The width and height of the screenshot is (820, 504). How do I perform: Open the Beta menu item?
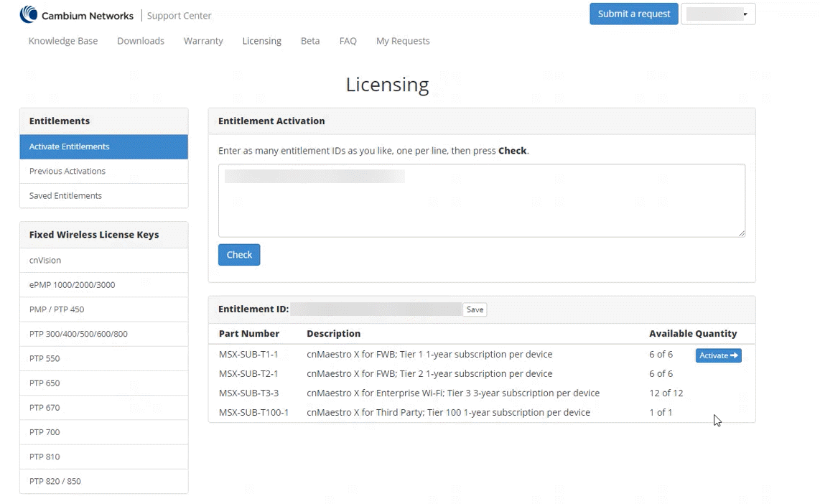[x=310, y=41]
